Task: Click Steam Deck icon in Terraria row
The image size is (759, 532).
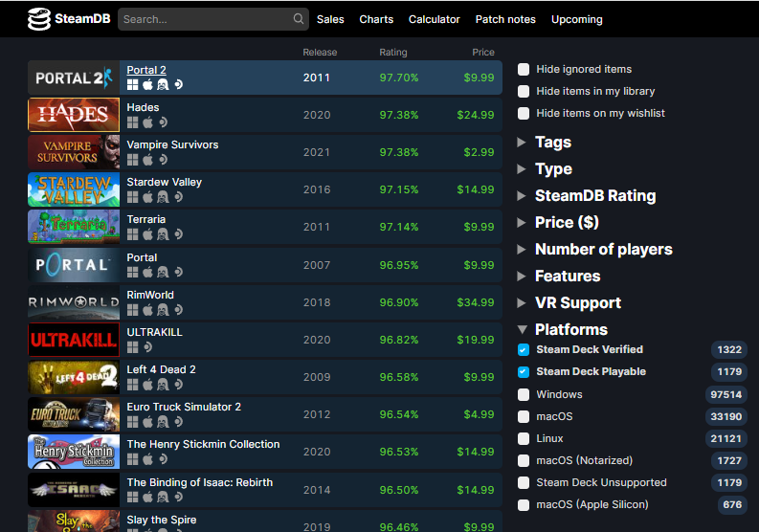Action: pos(178,234)
